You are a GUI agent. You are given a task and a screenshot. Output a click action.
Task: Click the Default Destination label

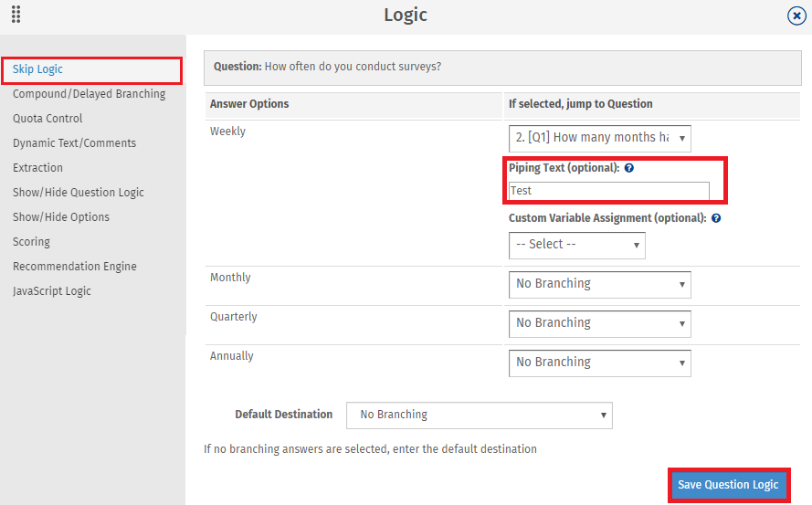284,415
